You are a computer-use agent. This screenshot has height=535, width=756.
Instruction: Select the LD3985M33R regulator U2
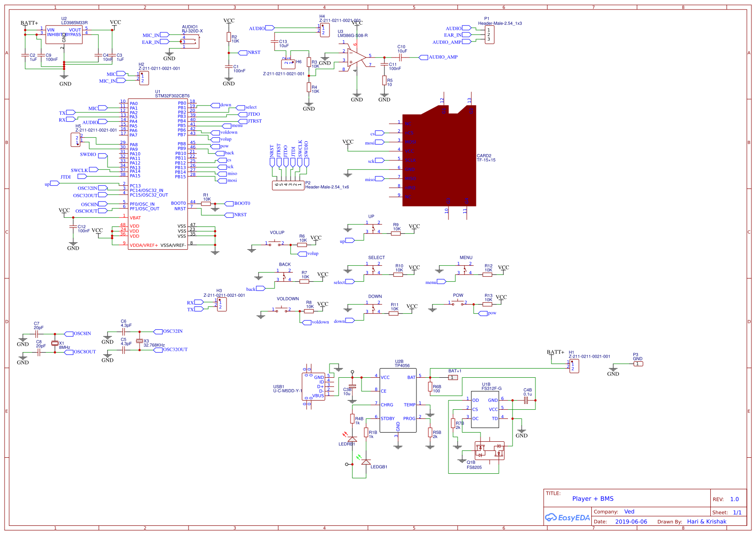point(64,34)
